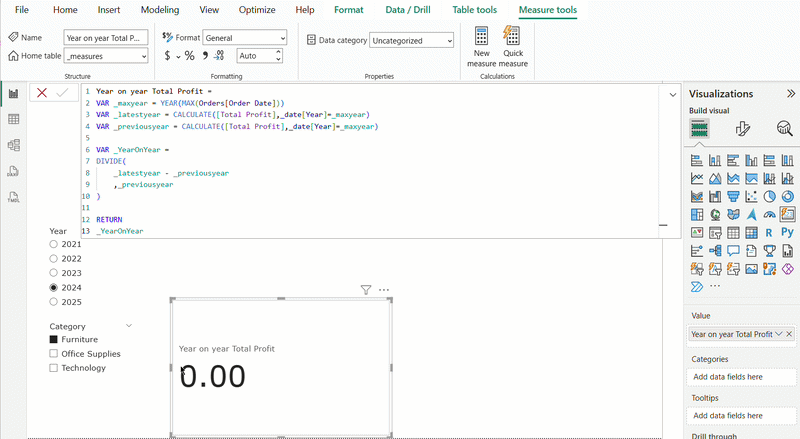Select the Donut chart visual
Viewport: 800px width, 439px height.
tap(787, 197)
